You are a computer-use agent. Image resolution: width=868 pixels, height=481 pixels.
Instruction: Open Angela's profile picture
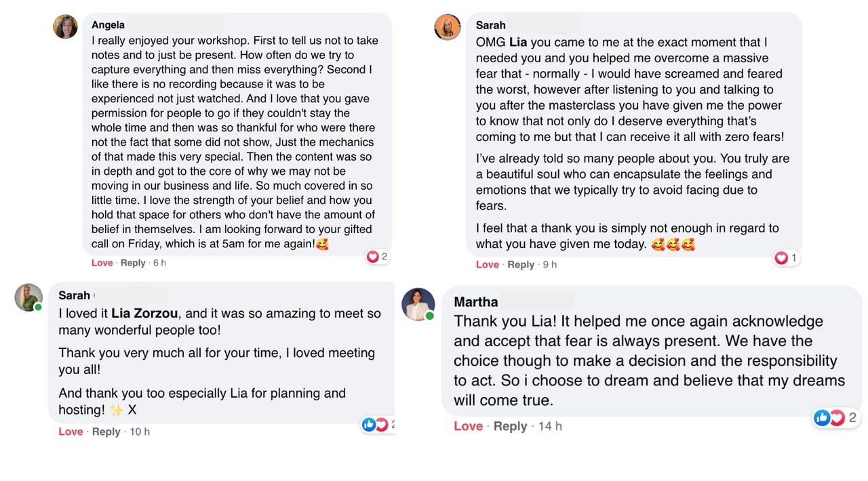pos(66,26)
